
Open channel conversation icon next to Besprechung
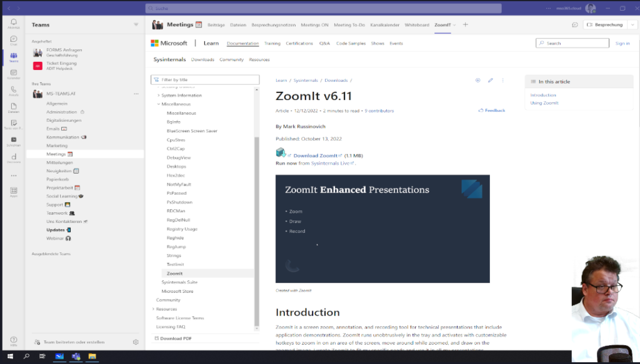[575, 25]
